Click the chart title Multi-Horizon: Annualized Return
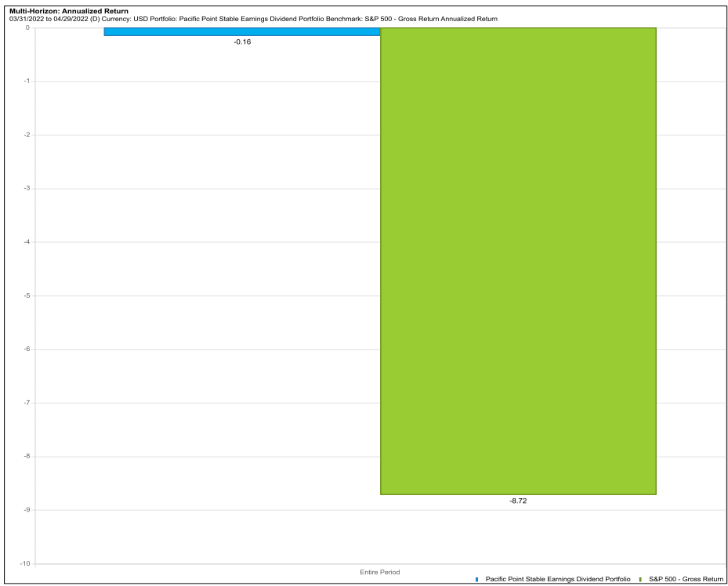The height and width of the screenshot is (586, 728). pos(69,11)
